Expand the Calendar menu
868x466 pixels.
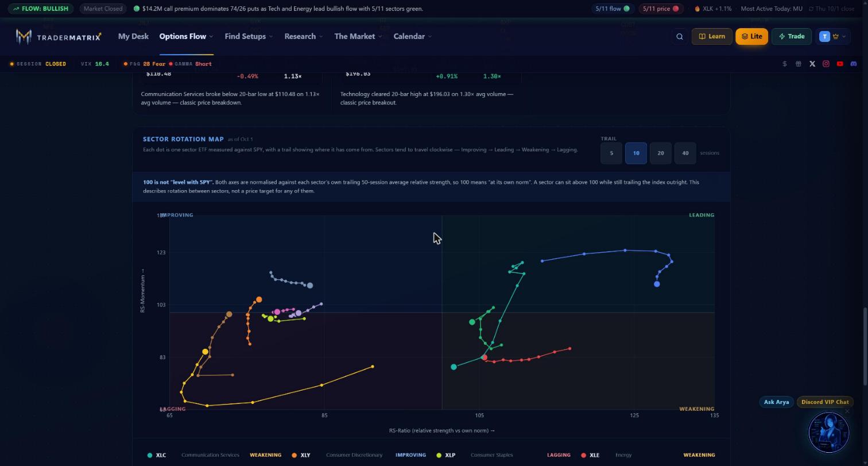point(413,36)
